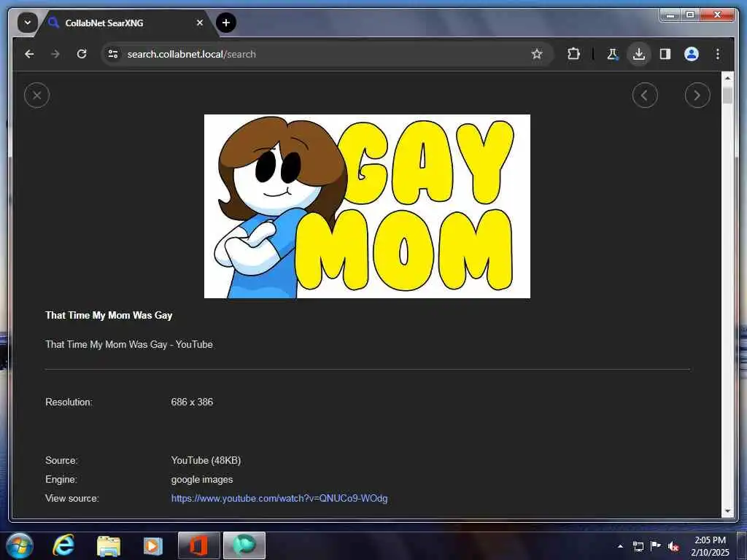The image size is (747, 560).
Task: Open the muted volume tray icon
Action: (673, 546)
